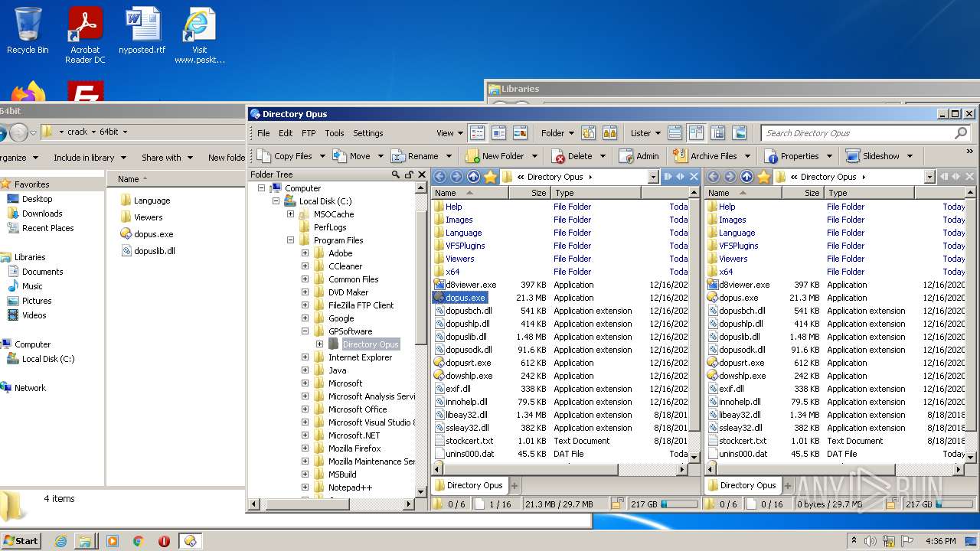This screenshot has height=551, width=980.
Task: Expand the Adobe folder tree node
Action: tap(305, 253)
